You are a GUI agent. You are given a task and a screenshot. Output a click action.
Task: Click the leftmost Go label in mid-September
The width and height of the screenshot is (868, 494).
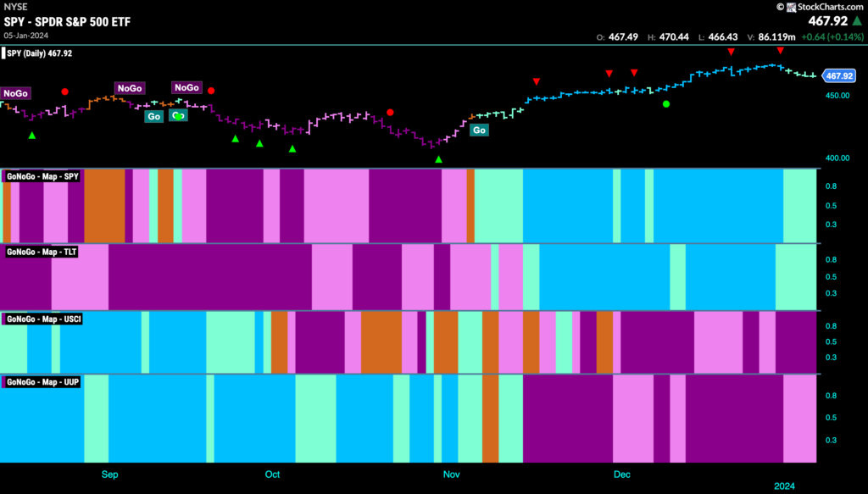(154, 116)
